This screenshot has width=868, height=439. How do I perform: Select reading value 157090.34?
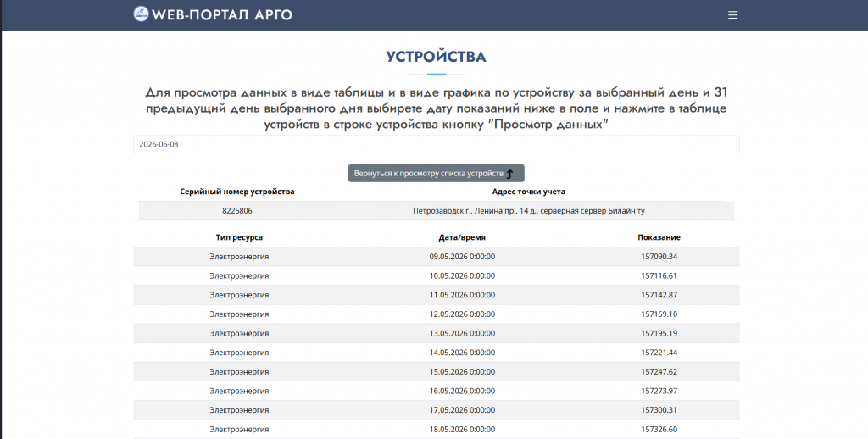point(659,256)
